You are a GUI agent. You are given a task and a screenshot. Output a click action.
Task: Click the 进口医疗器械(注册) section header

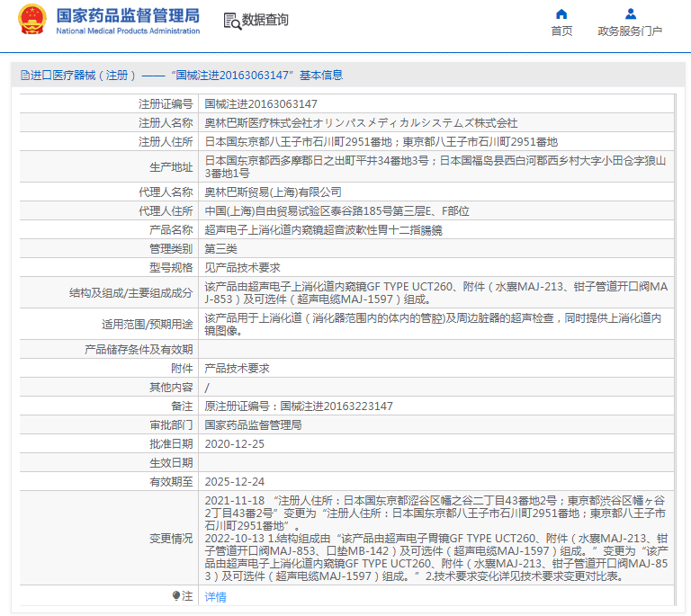tap(182, 76)
